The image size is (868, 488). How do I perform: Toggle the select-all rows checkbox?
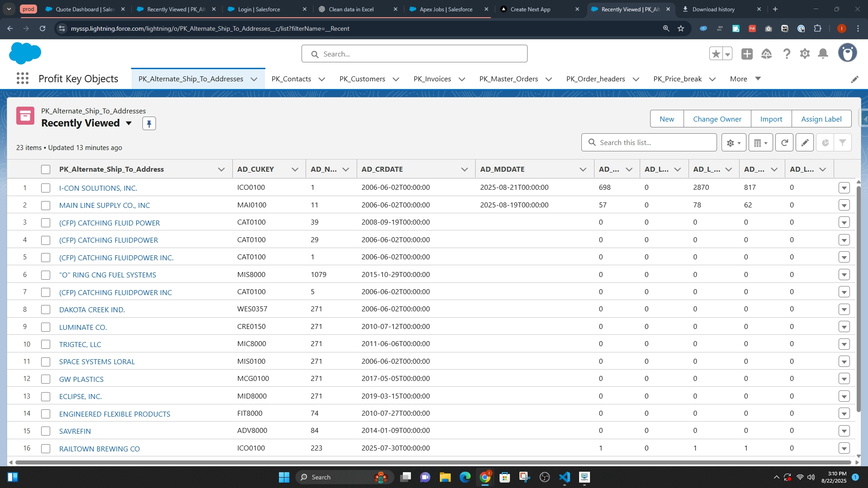[x=46, y=169]
